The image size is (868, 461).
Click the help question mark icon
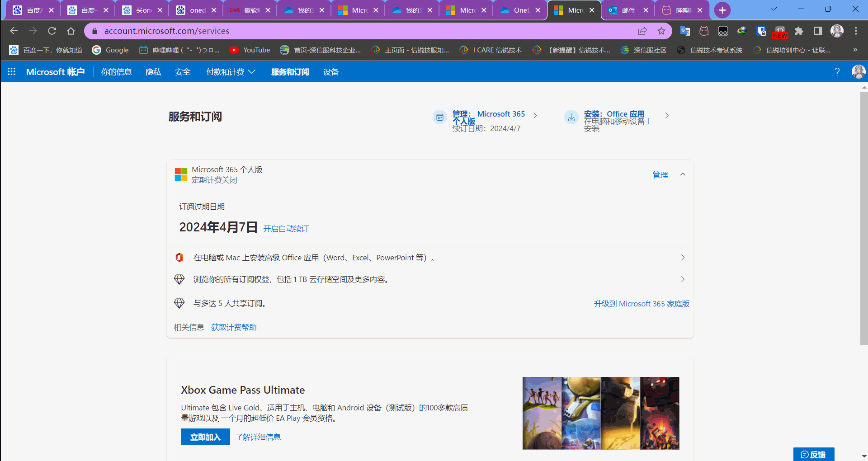[837, 71]
